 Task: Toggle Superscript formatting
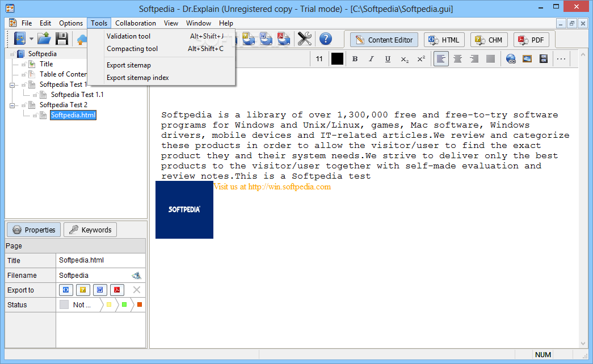[421, 59]
